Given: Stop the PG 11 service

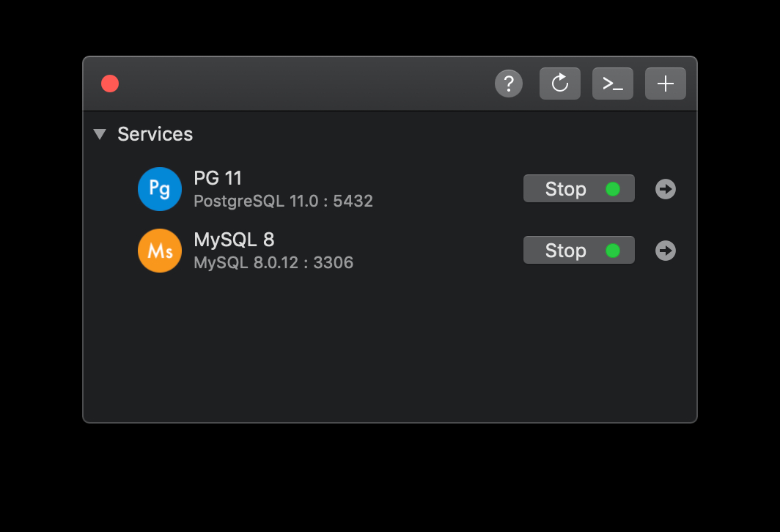Looking at the screenshot, I should (x=565, y=189).
